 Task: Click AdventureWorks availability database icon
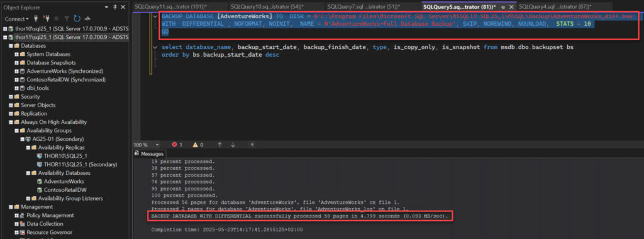[40, 182]
